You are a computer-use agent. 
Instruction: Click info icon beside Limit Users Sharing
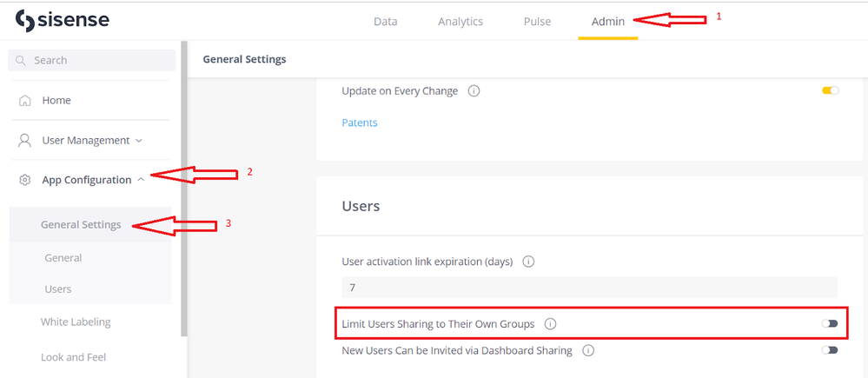click(x=550, y=324)
